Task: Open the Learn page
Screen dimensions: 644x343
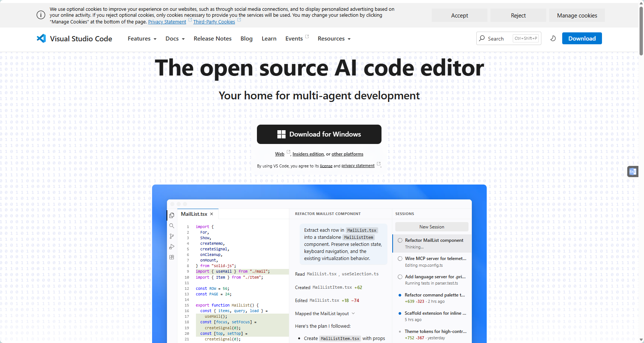Action: pos(269,39)
